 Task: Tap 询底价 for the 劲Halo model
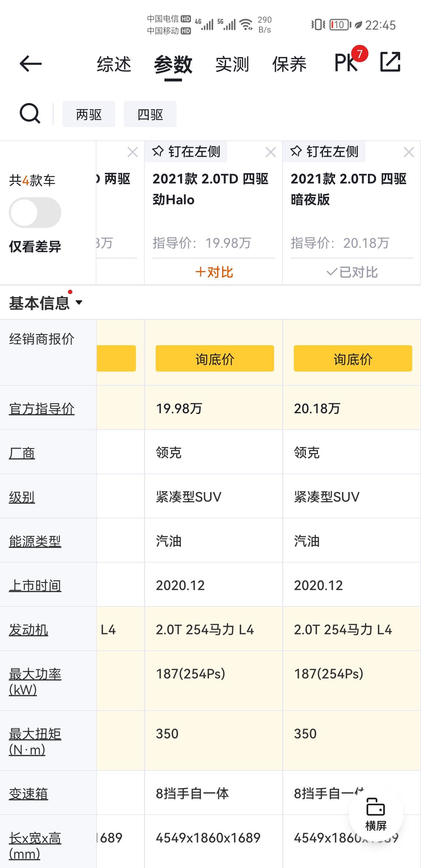[215, 358]
